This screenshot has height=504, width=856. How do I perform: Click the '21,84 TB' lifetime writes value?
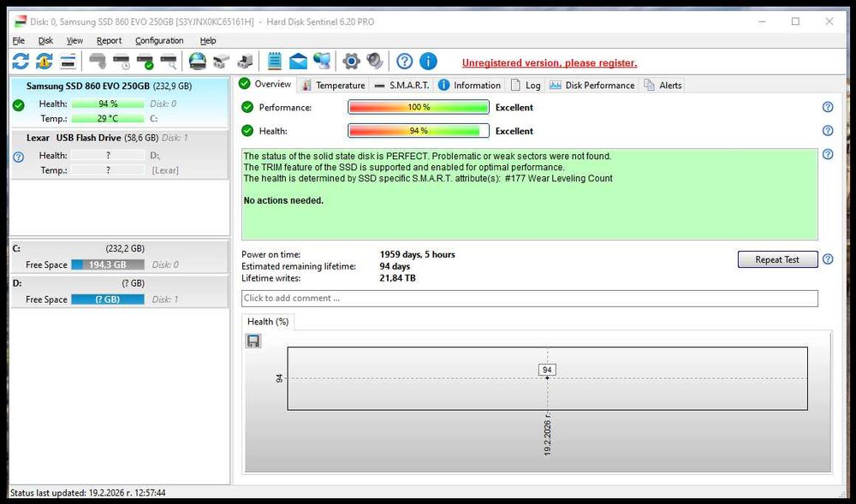coord(397,278)
